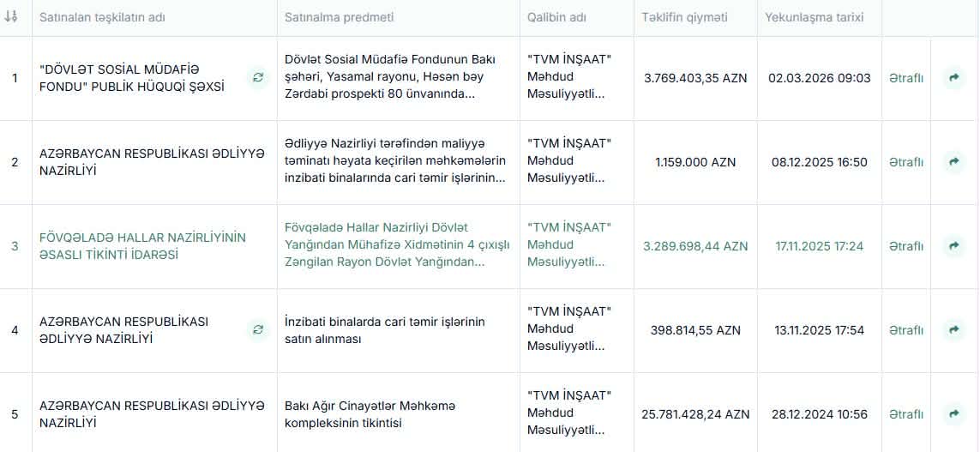Click Təklifin qiyməti column header
This screenshot has width=980, height=452.
(x=684, y=17)
